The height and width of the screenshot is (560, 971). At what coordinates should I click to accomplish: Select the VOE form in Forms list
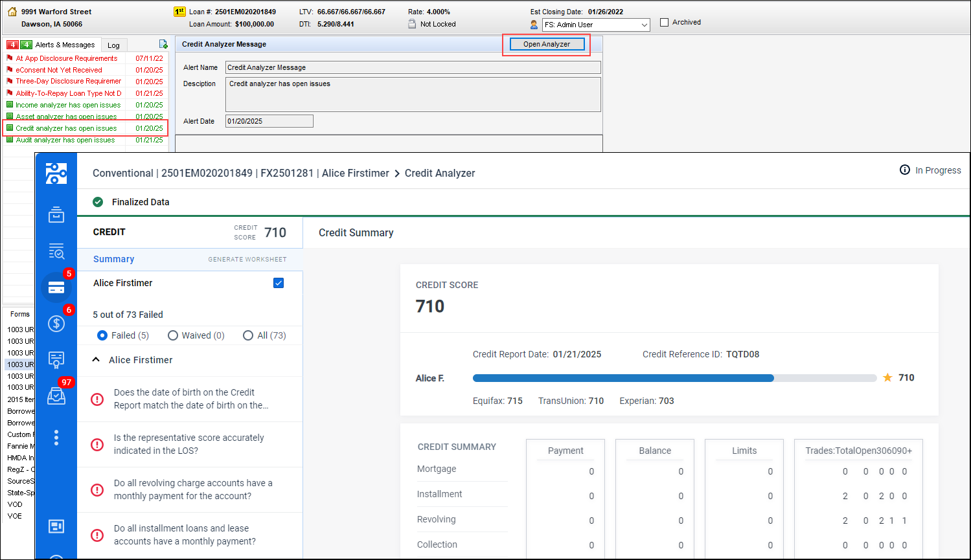click(x=15, y=516)
